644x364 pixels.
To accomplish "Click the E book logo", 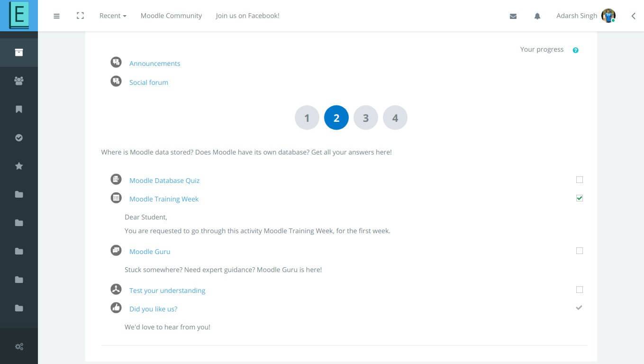I will (19, 16).
